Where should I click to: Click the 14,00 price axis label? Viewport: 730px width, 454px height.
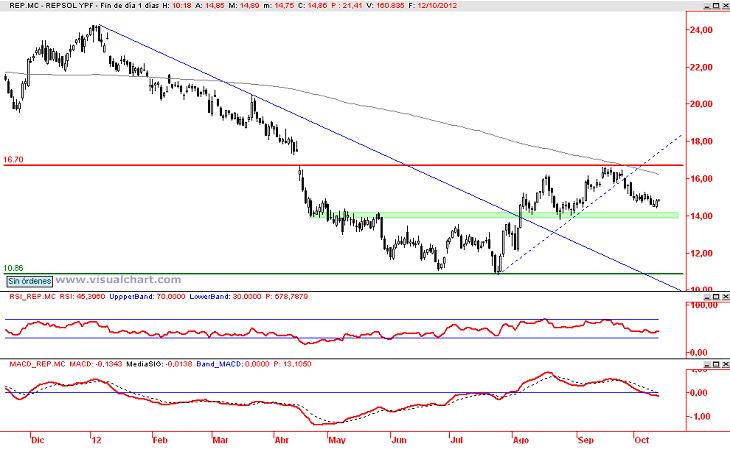[701, 216]
